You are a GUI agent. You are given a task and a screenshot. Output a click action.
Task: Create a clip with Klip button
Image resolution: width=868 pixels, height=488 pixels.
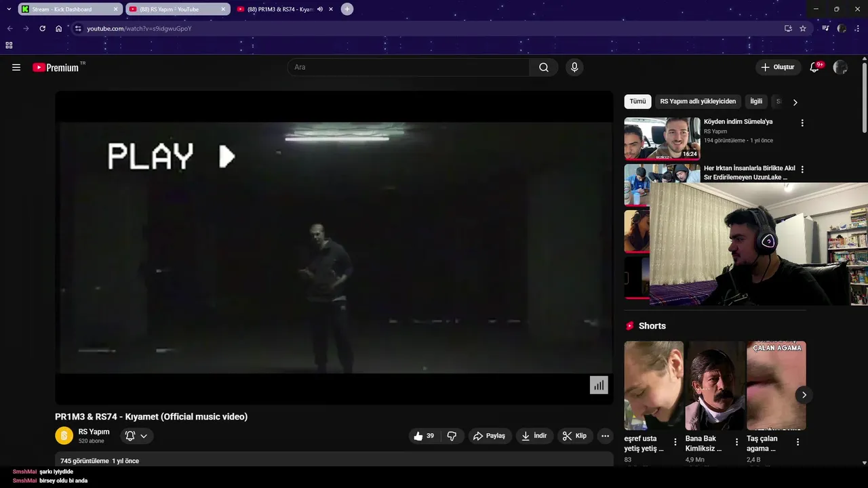point(575,436)
